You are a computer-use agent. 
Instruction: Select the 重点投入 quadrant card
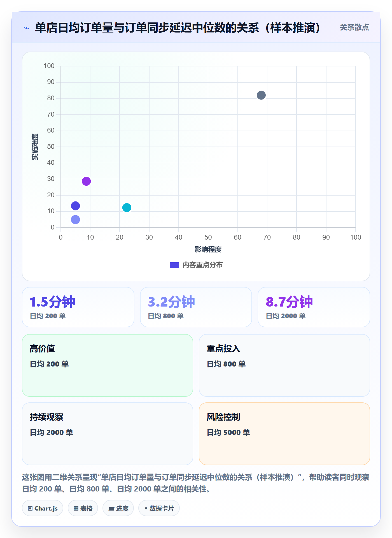pyautogui.click(x=284, y=365)
